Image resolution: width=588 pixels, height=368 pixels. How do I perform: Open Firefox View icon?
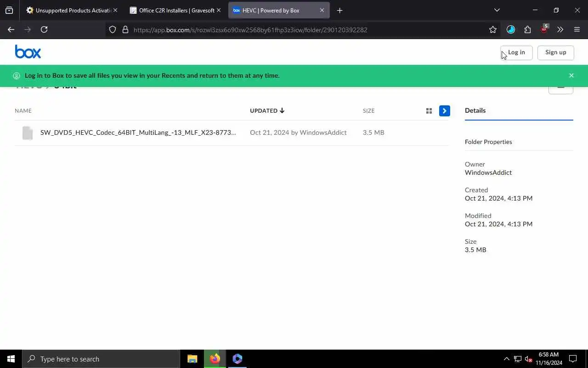pyautogui.click(x=9, y=10)
